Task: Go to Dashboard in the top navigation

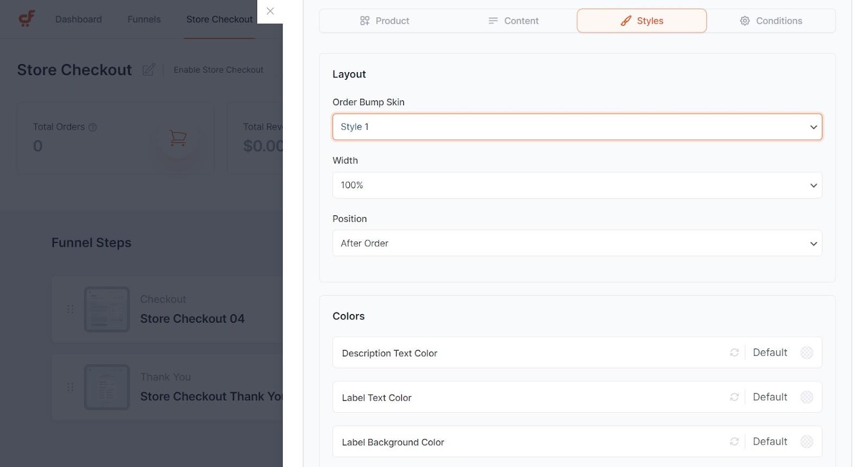Action: click(79, 20)
